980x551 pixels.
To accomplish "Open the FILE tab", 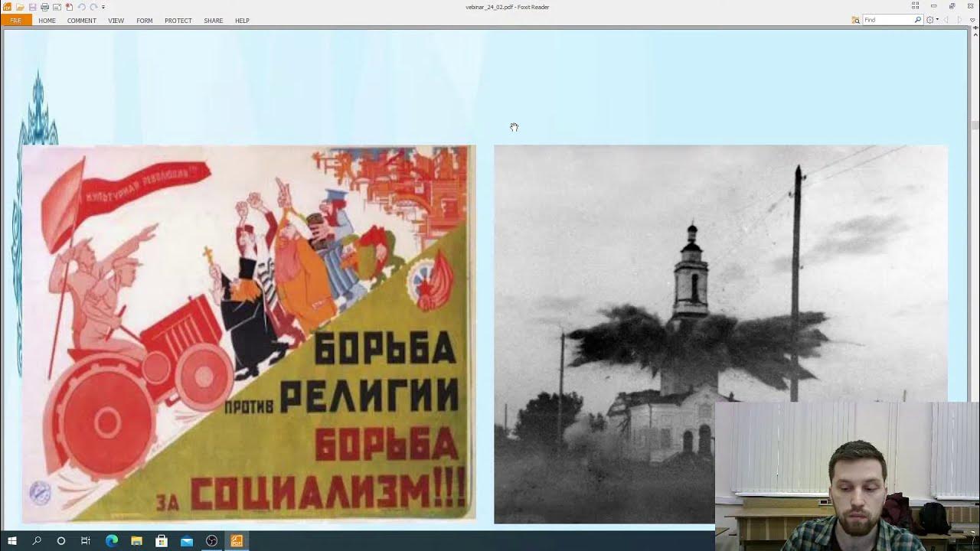I will click(16, 21).
